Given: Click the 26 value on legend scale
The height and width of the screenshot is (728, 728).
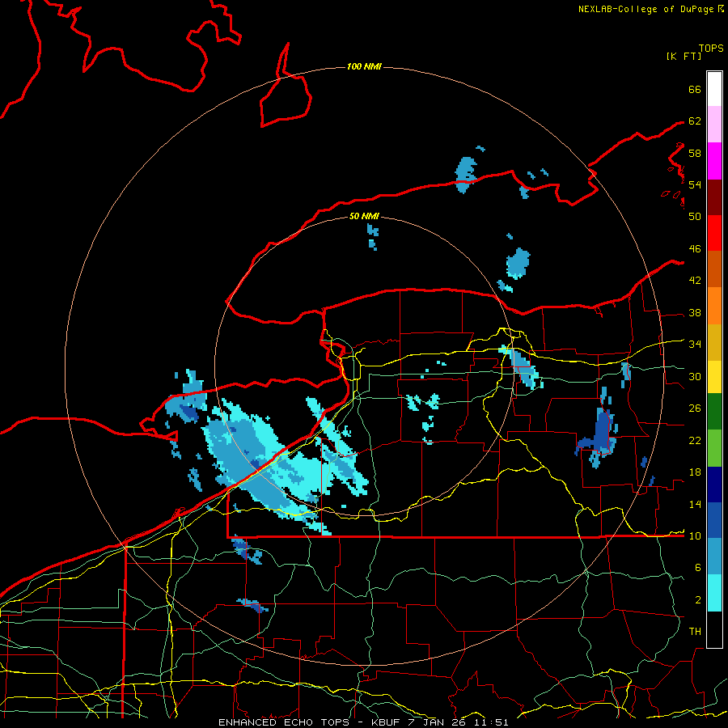Looking at the screenshot, I should (x=695, y=408).
